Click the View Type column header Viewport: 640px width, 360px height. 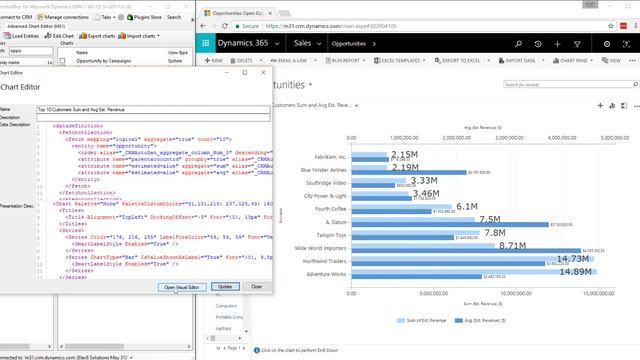point(178,53)
